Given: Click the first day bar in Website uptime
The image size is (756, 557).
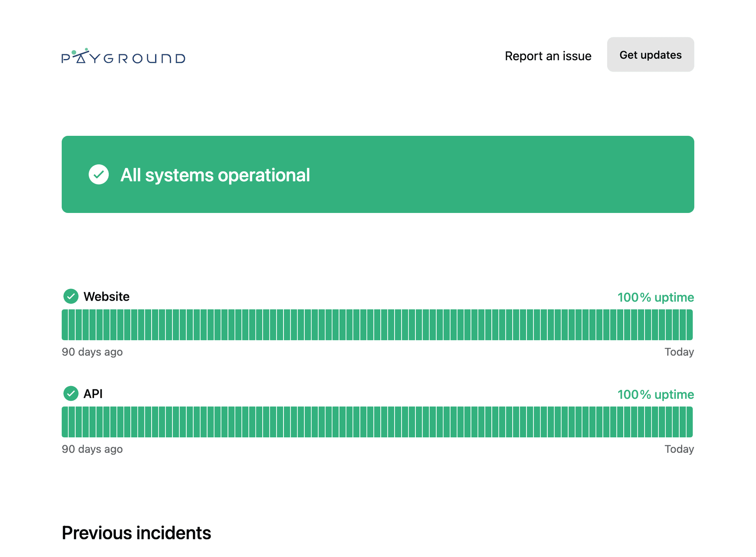Looking at the screenshot, I should point(65,325).
